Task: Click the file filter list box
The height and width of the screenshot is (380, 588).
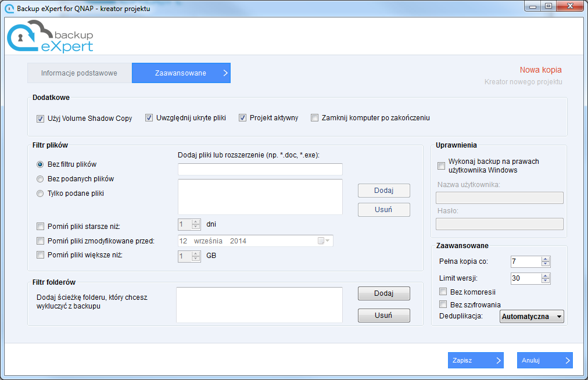Action: (260, 197)
